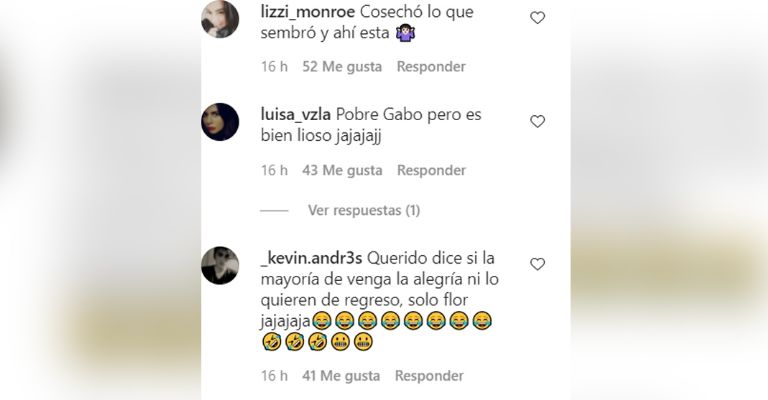Open 16 h timestamp on _kevin.andr3s comment
The image size is (768, 400).
click(274, 376)
